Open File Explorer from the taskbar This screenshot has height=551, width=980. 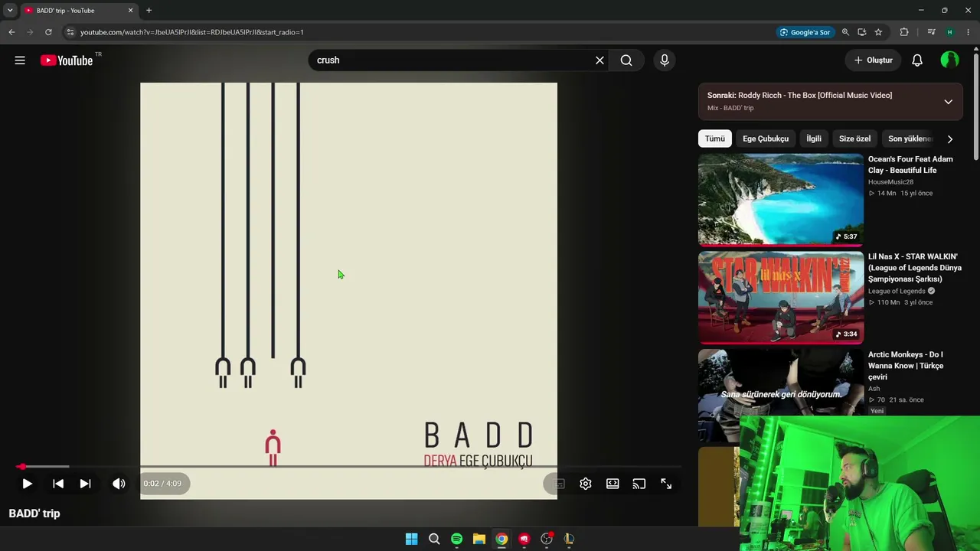(479, 539)
